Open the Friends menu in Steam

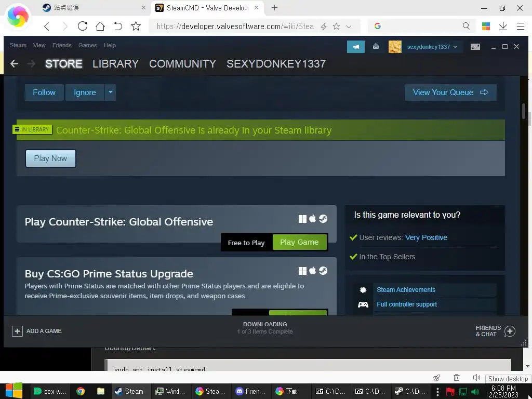tap(62, 45)
